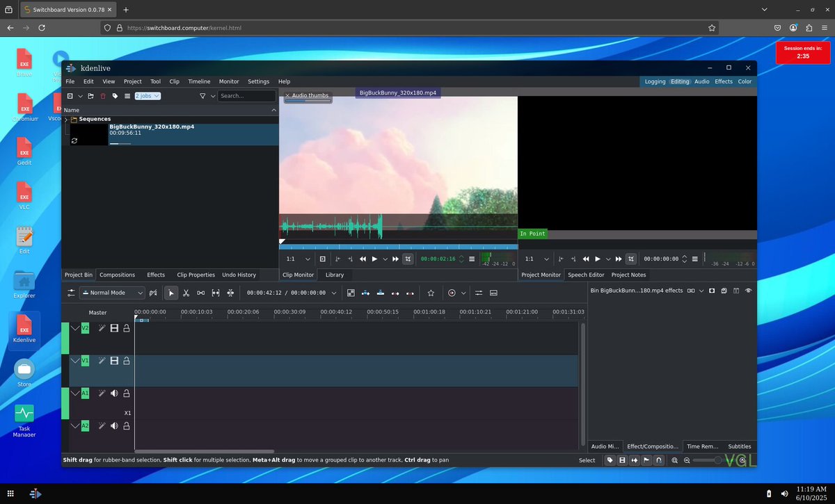
Task: Click the Speech Editor tab button
Action: coord(585,275)
